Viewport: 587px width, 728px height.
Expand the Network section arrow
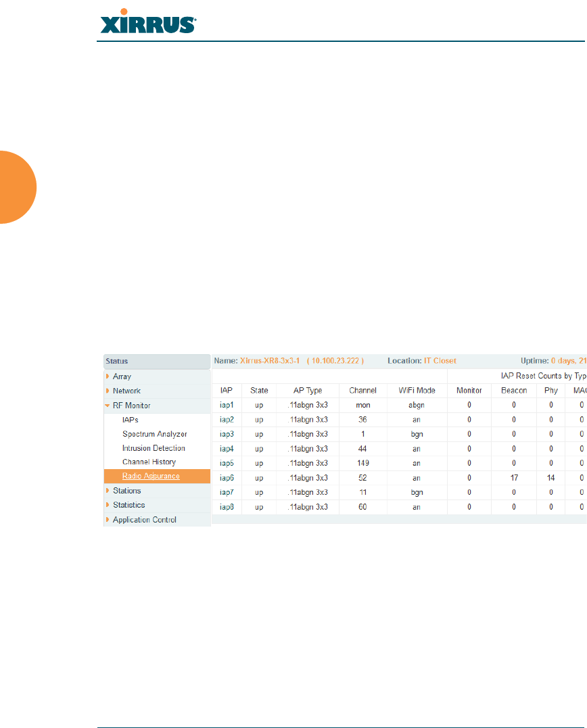(108, 391)
